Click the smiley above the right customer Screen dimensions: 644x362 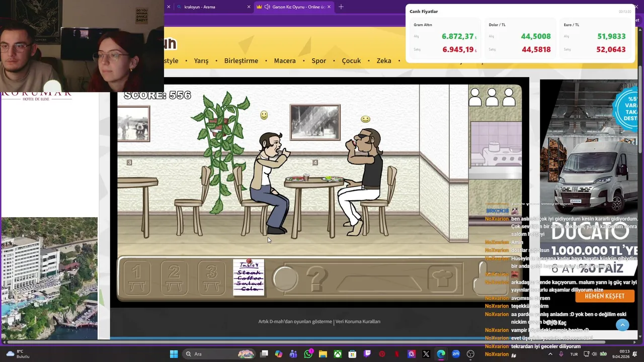365,119
